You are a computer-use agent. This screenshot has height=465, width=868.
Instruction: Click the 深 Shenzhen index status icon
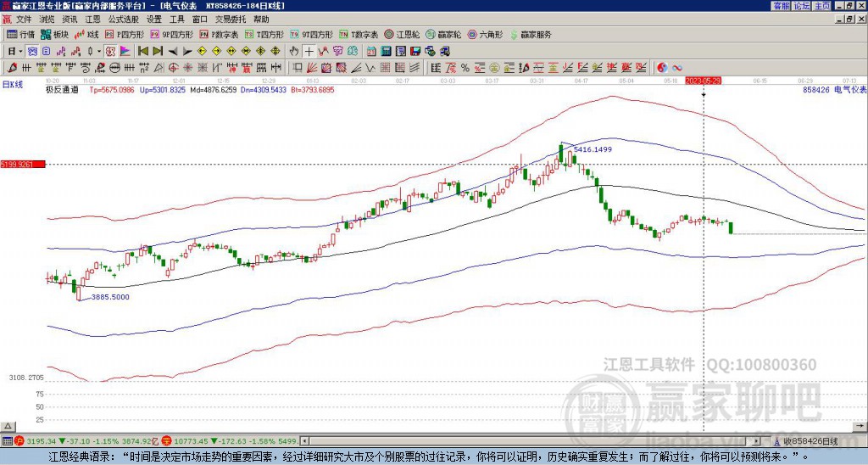tap(169, 441)
